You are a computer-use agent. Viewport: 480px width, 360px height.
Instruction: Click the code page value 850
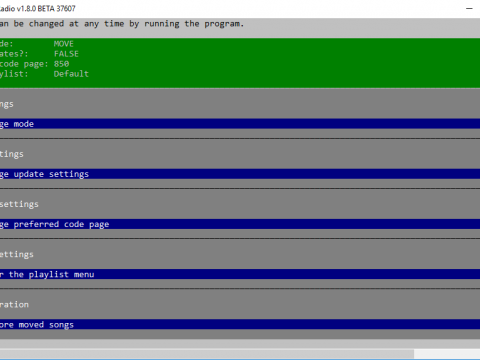point(61,64)
